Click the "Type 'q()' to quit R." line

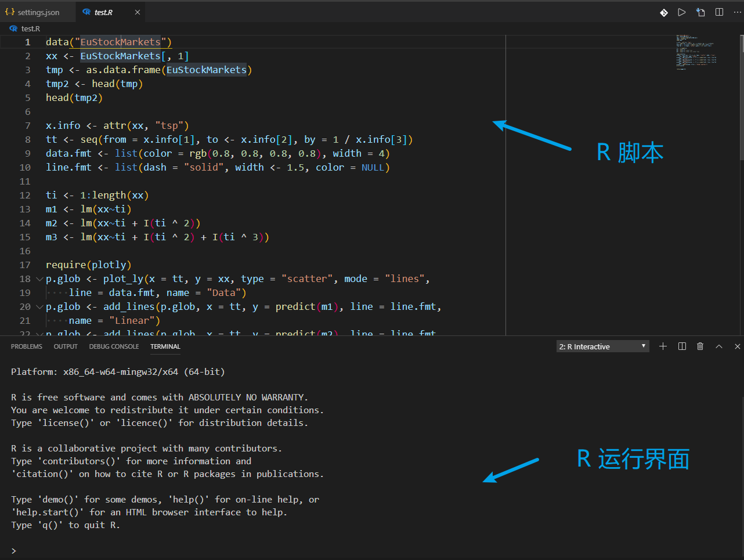coord(66,525)
